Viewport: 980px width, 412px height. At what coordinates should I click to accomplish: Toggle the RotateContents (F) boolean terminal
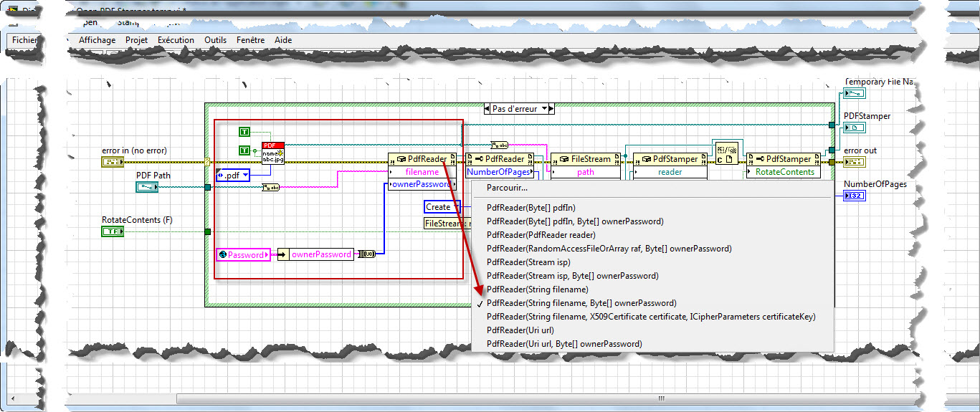click(113, 231)
